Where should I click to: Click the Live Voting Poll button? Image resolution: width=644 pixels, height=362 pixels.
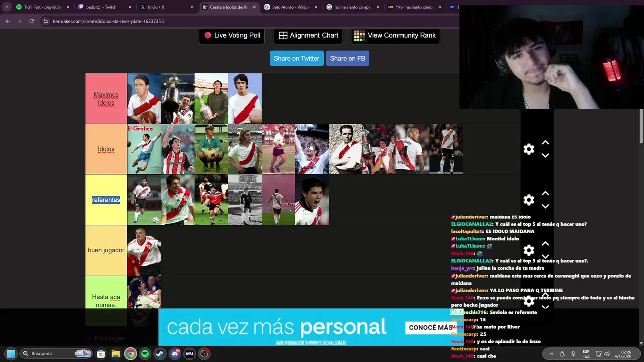pos(232,35)
